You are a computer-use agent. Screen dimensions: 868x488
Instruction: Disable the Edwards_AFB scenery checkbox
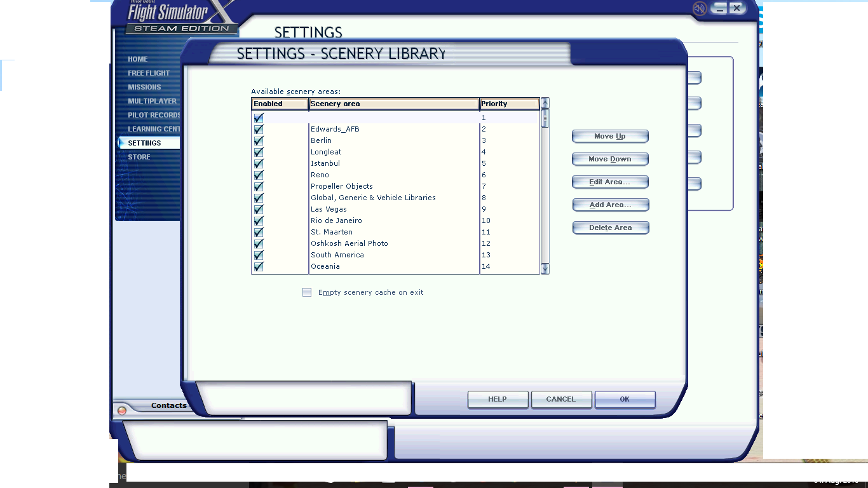259,129
